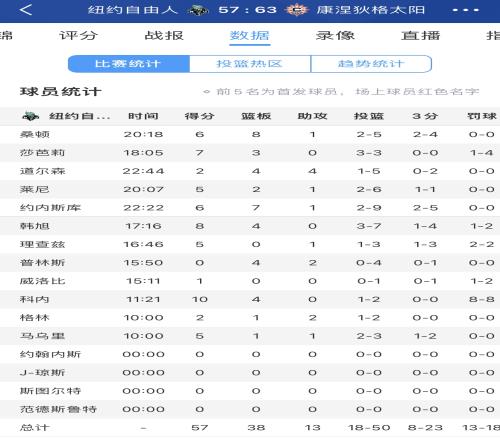Screen dimensions: 500x440
Task: Tap team logo in the stats table header
Action: coord(31,116)
